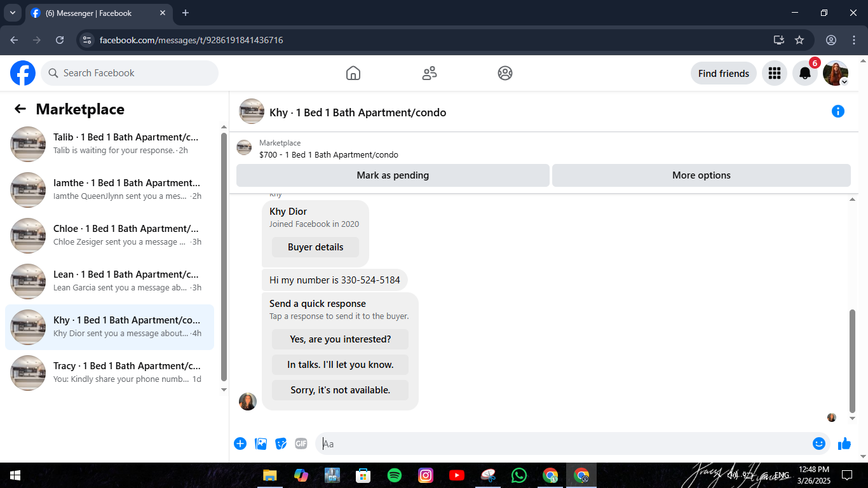Open Tracy's apartment conversation
The height and width of the screenshot is (488, 868).
pyautogui.click(x=109, y=373)
